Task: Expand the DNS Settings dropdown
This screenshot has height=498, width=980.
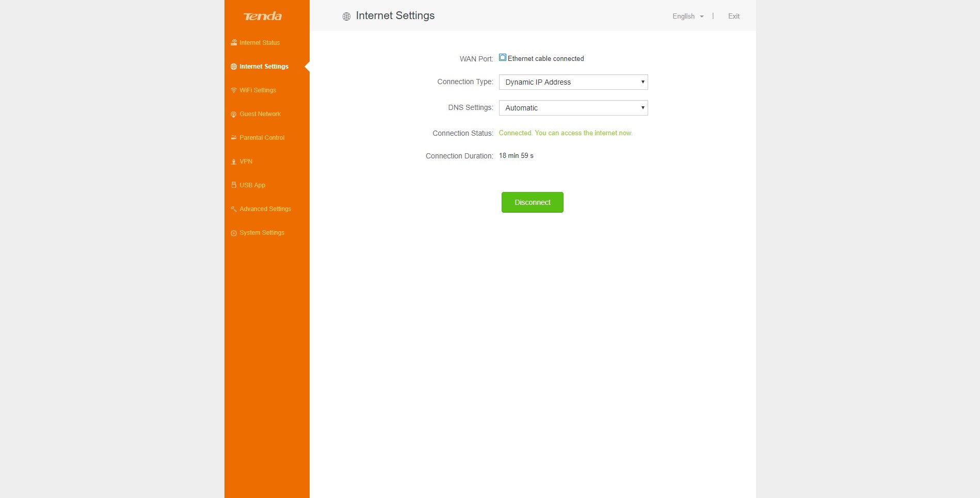Action: tap(573, 108)
